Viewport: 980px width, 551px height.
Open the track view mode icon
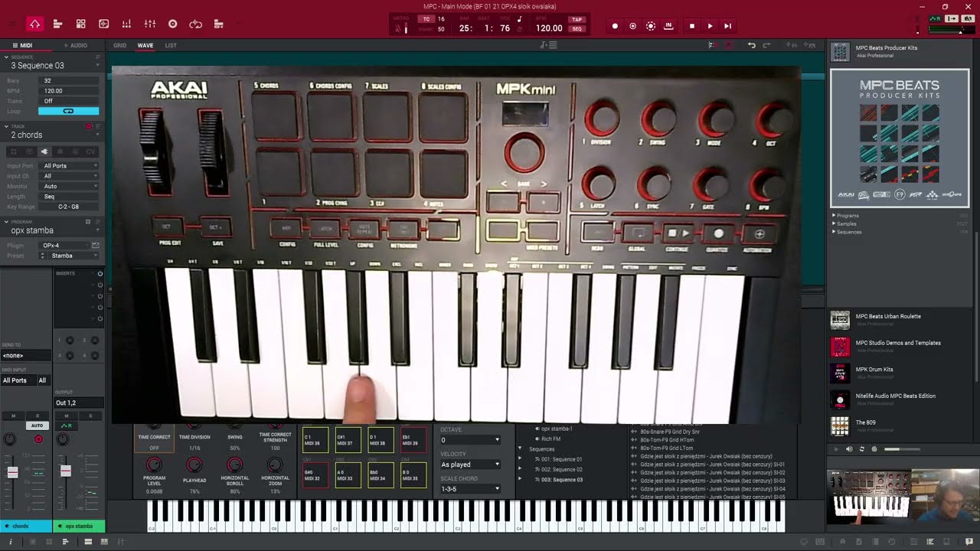[57, 24]
